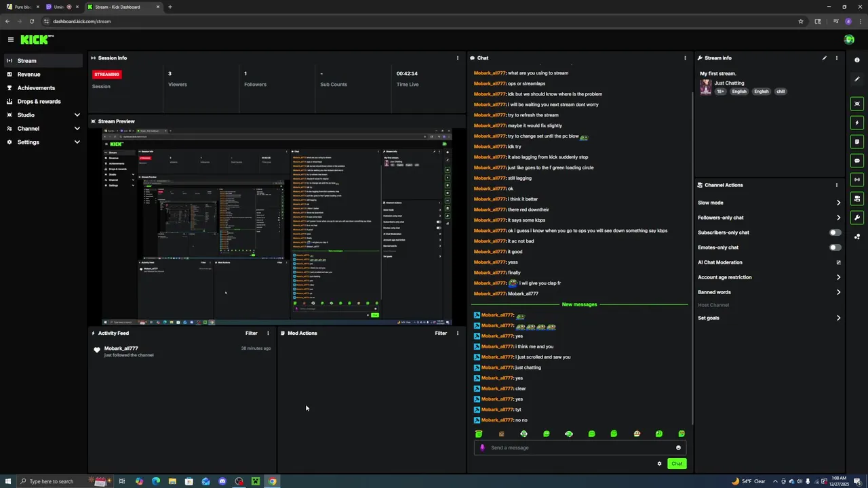Open a new browser tab
The height and width of the screenshot is (488, 868).
tap(170, 7)
